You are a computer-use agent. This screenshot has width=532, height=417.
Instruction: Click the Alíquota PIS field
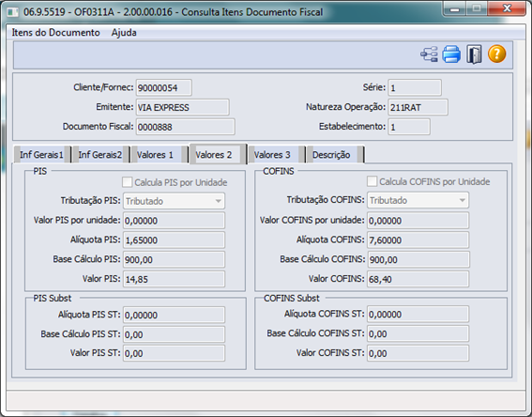click(174, 240)
